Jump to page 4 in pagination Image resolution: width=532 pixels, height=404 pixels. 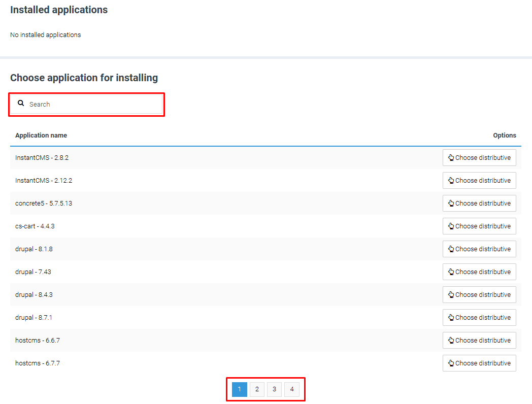click(x=291, y=389)
